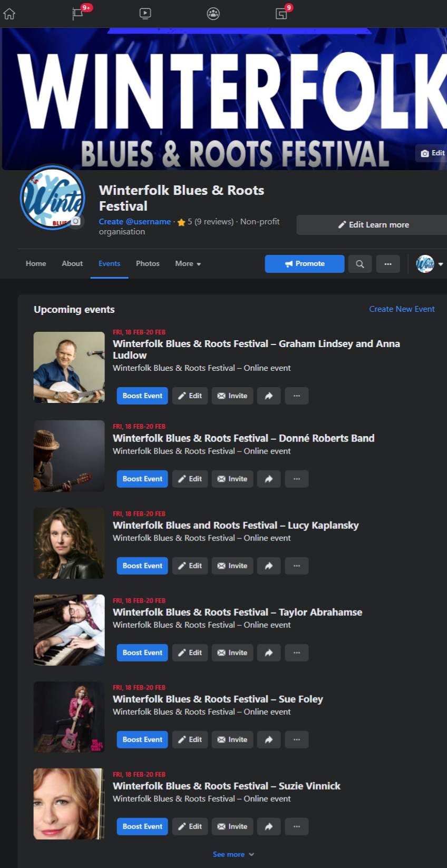Image resolution: width=447 pixels, height=868 pixels.
Task: Boost the Graham Lindsey and Anna Ludlow event
Action: click(142, 396)
